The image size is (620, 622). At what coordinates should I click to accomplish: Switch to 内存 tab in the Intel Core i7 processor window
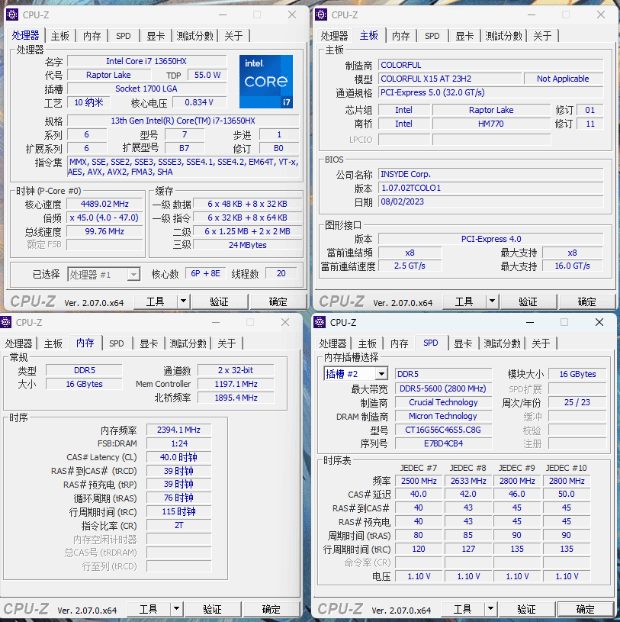click(92, 36)
